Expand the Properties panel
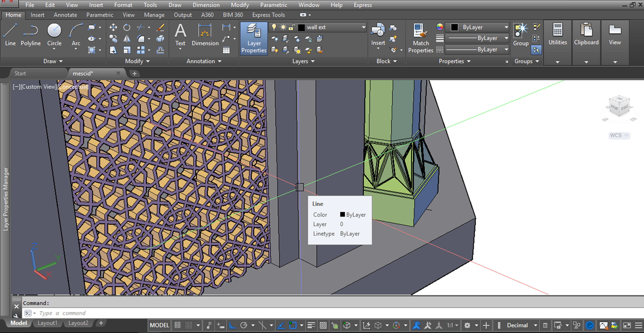 [x=454, y=61]
